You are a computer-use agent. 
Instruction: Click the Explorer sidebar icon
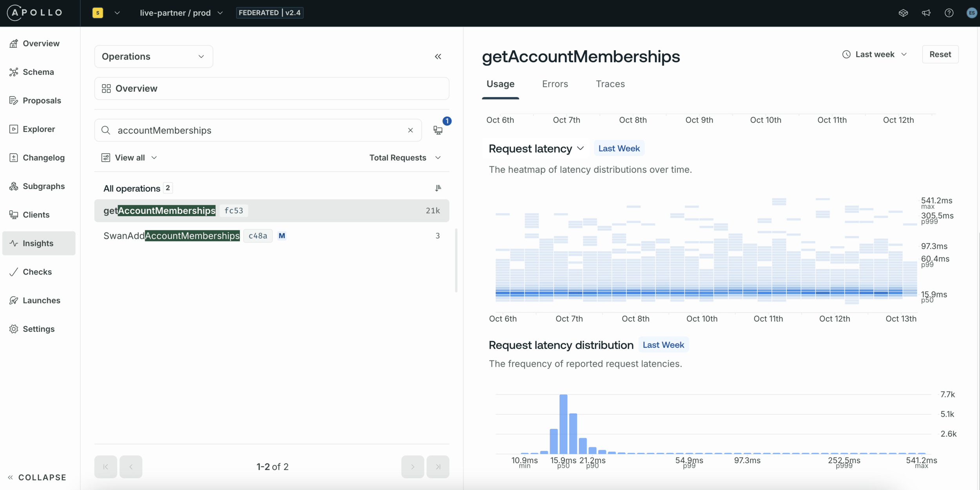14,129
